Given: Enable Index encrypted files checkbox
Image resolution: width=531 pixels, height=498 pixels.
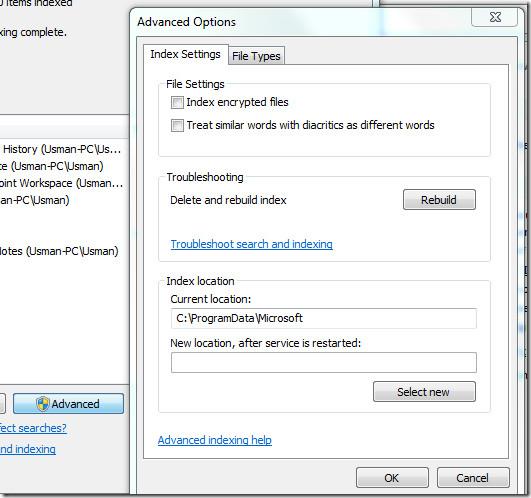Looking at the screenshot, I should click(x=177, y=102).
